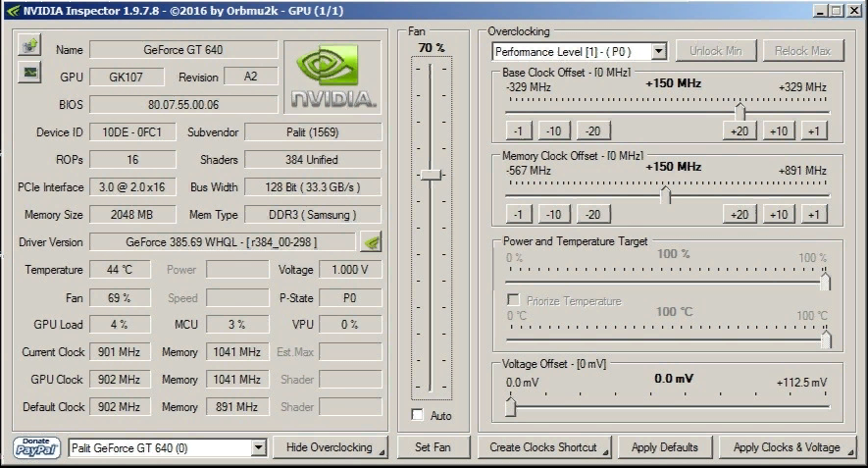This screenshot has height=468, width=868.
Task: Click the upload screenshot icon beside Name
Action: point(29,45)
